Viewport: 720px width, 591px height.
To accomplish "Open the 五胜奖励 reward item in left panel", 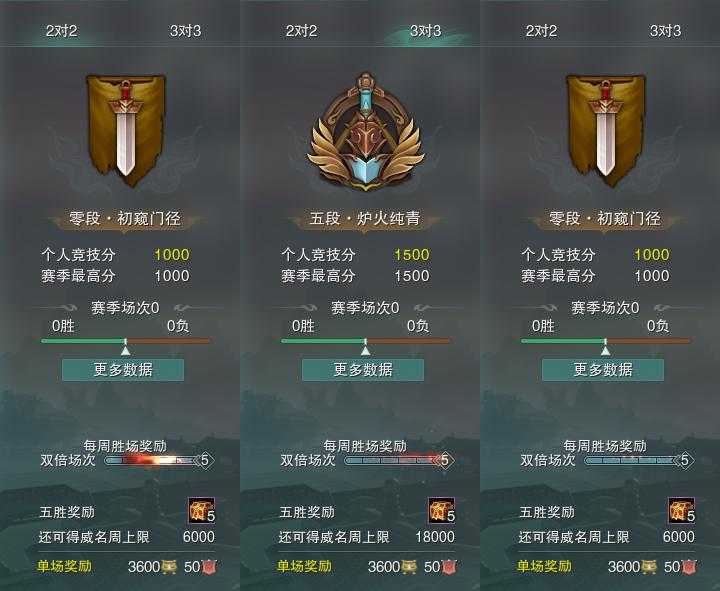I will [x=201, y=511].
